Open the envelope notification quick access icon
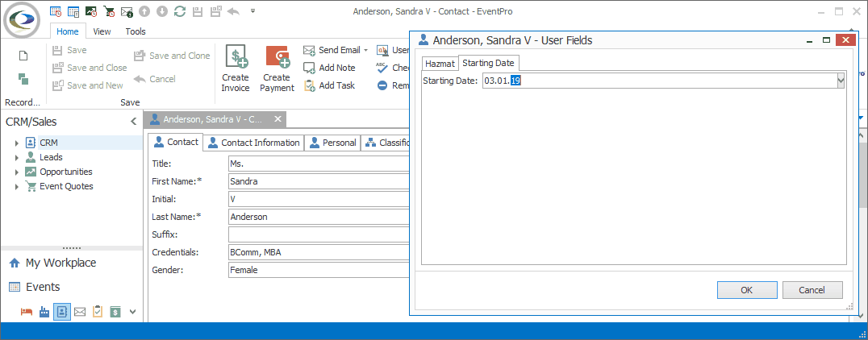 127,11
